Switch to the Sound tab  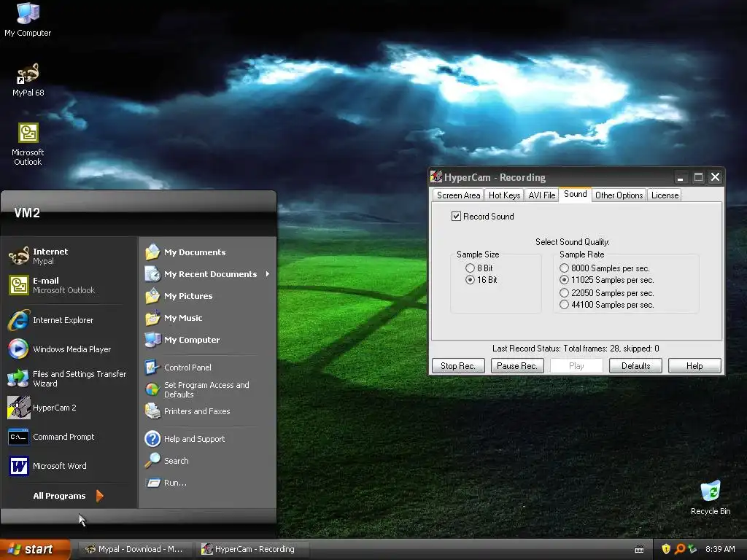pos(575,194)
